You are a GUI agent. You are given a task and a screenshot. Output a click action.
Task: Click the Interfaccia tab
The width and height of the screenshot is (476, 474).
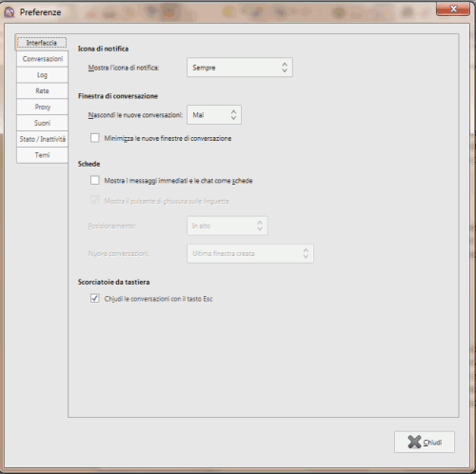[x=42, y=43]
